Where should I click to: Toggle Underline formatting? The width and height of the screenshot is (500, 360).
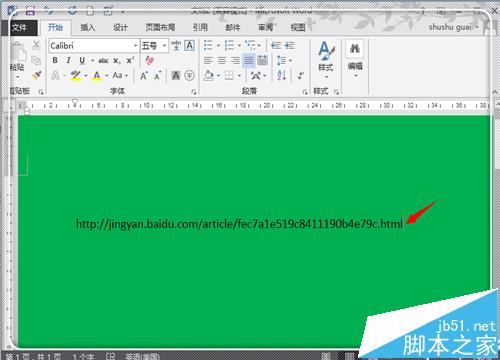(x=82, y=61)
